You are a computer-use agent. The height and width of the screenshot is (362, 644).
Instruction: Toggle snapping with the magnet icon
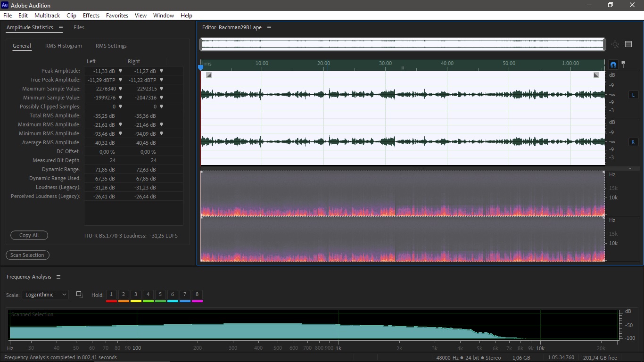coord(613,64)
